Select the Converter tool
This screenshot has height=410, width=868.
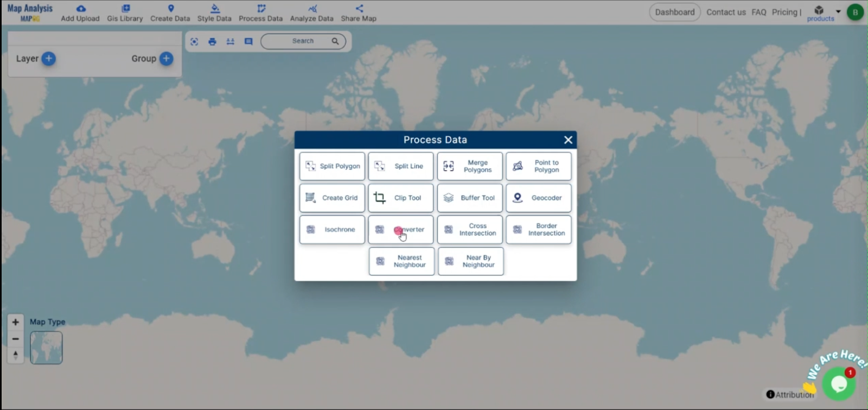tap(401, 230)
